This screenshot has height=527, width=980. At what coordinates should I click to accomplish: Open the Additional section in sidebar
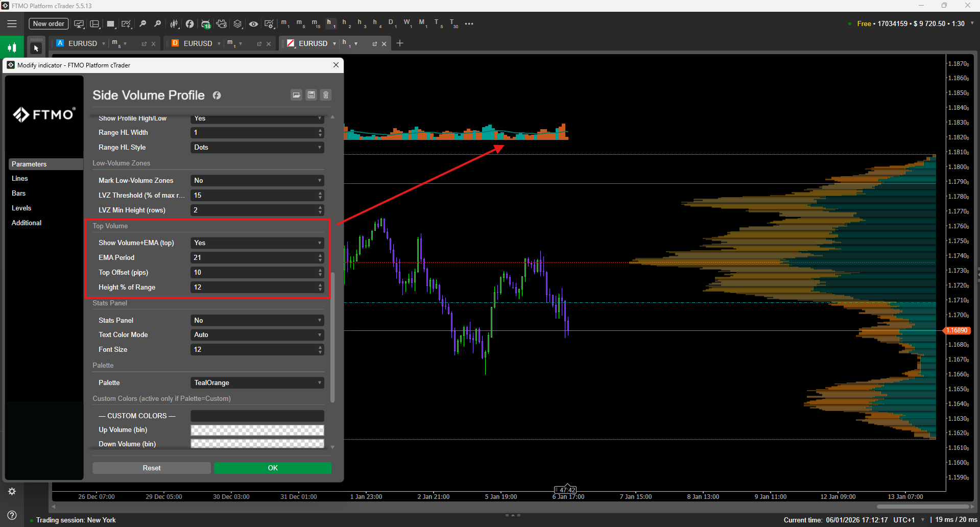pos(27,223)
